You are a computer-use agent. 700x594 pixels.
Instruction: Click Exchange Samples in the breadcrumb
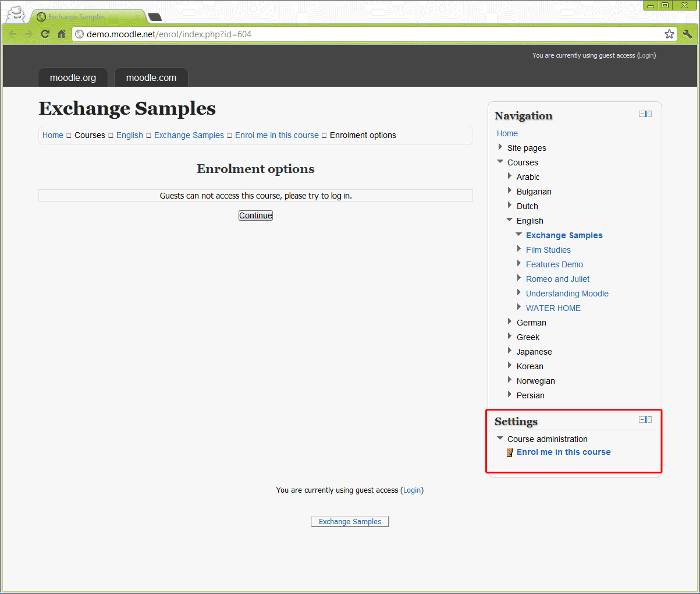click(x=189, y=135)
